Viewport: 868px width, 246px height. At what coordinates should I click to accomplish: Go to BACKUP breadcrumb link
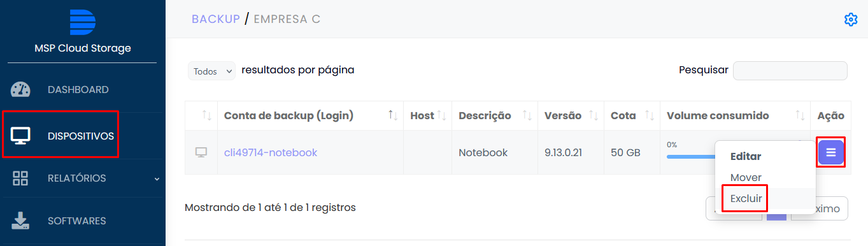[216, 19]
